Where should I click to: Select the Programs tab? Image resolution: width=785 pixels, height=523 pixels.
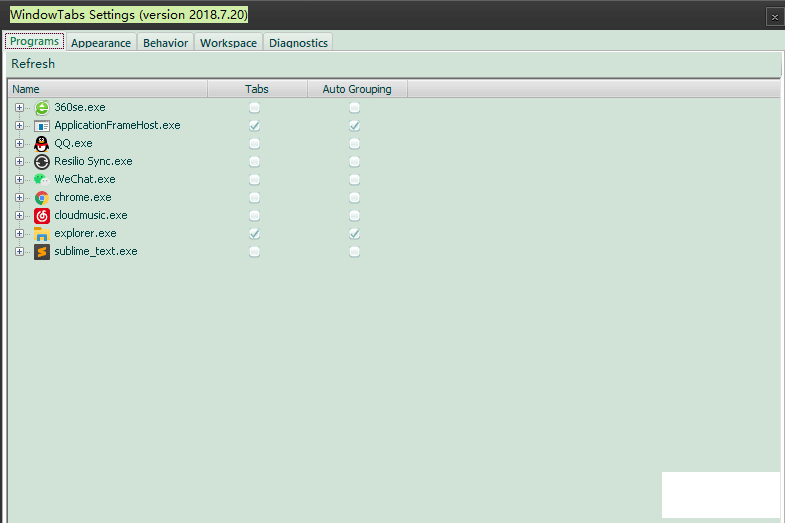[35, 41]
